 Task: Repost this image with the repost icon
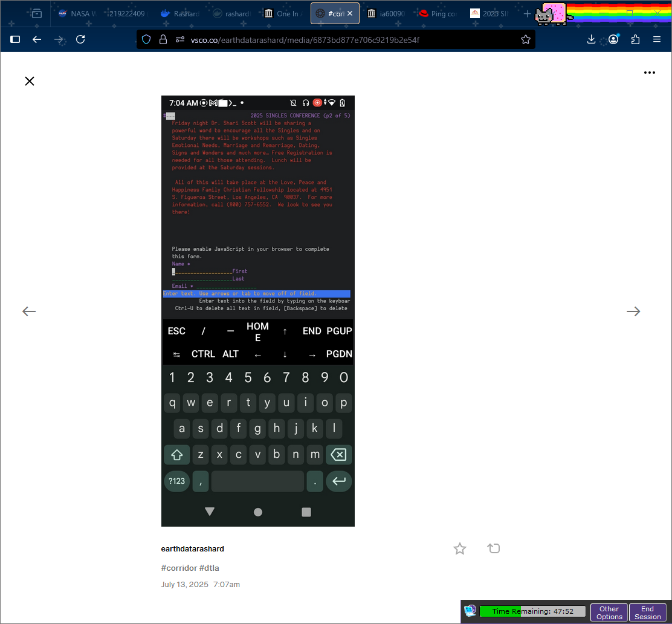pos(494,548)
